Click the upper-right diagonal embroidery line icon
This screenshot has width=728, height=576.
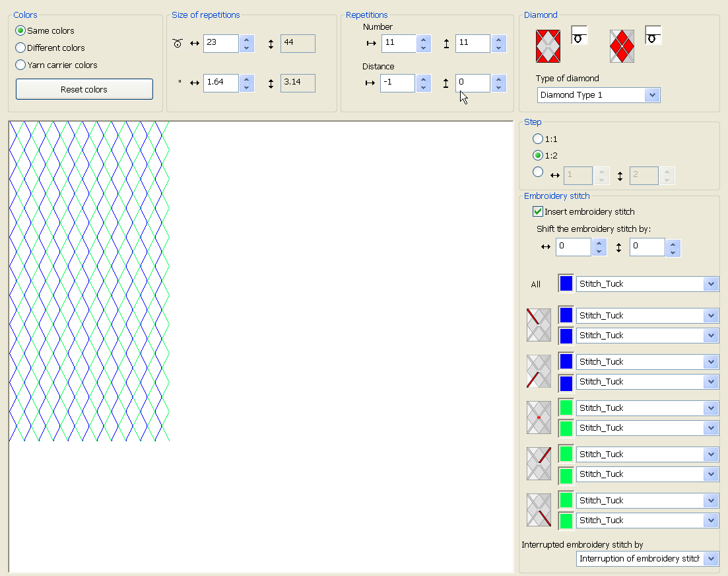click(x=539, y=464)
